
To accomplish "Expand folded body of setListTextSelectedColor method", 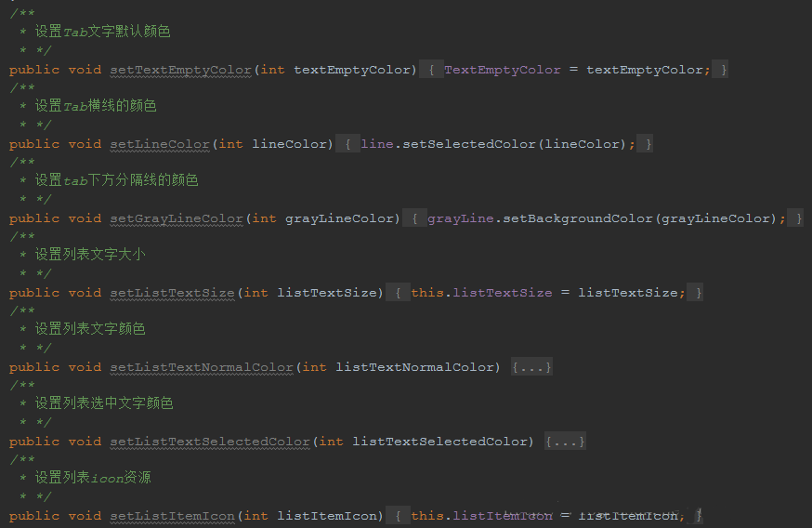I will (x=565, y=442).
